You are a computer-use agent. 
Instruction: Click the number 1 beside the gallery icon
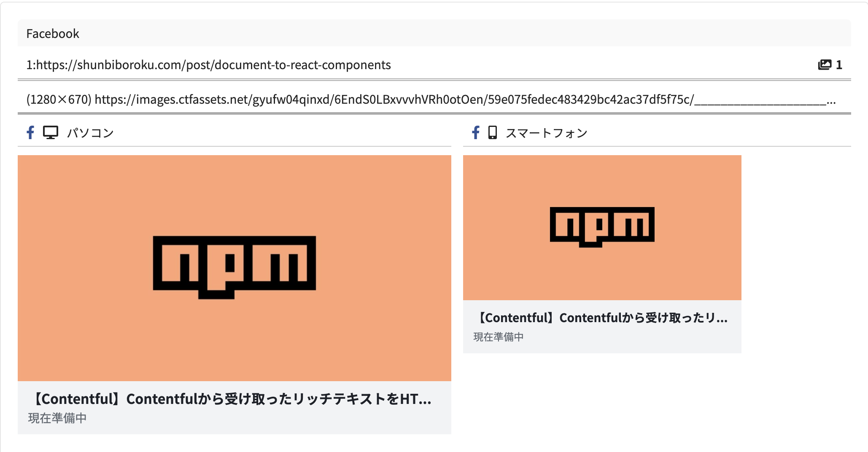[x=839, y=65]
